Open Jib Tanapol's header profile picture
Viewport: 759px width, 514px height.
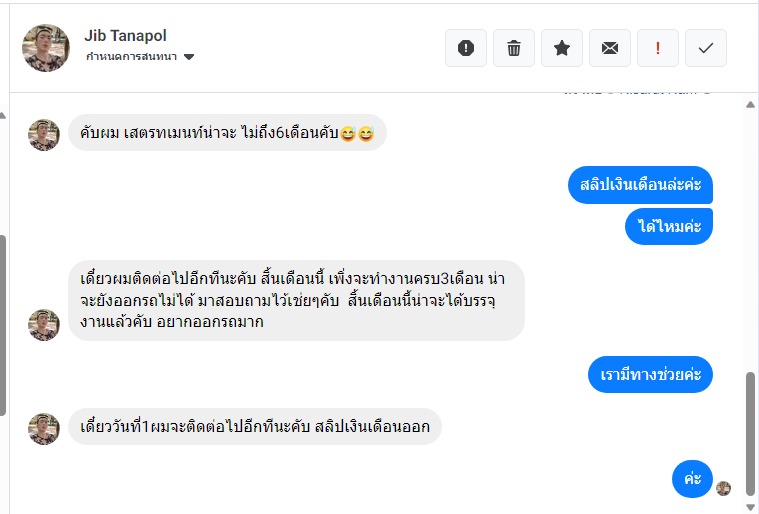click(x=46, y=48)
